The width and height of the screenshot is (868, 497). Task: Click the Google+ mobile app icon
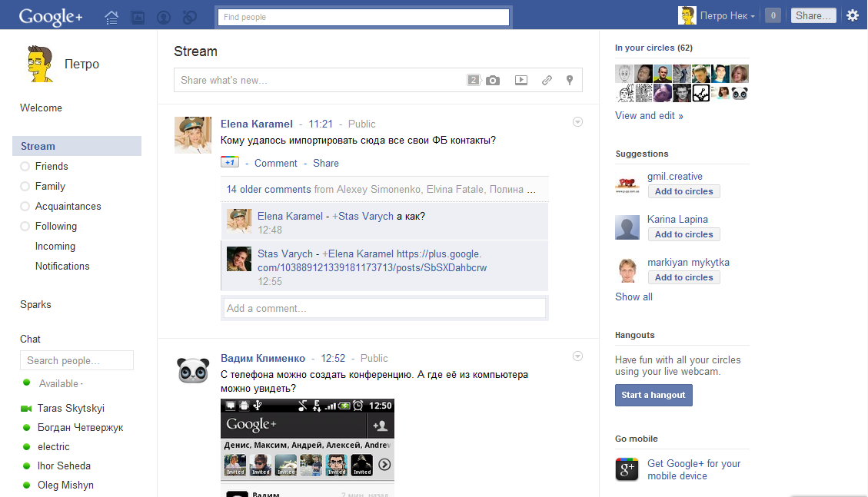click(x=627, y=469)
